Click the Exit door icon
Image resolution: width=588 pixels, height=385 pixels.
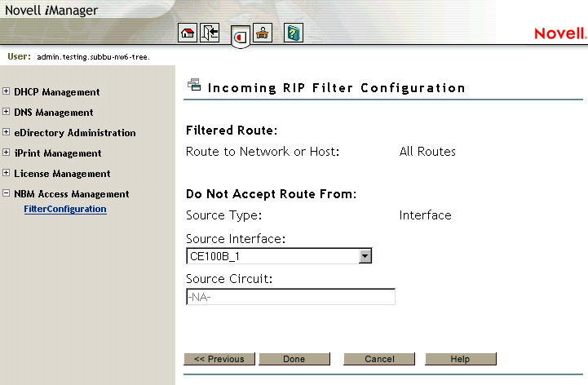(210, 33)
